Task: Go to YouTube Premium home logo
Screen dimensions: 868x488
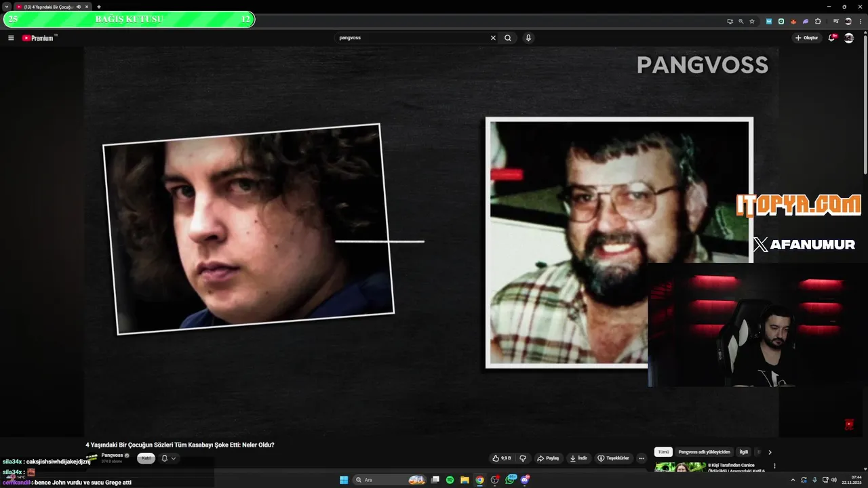Action: pos(37,38)
